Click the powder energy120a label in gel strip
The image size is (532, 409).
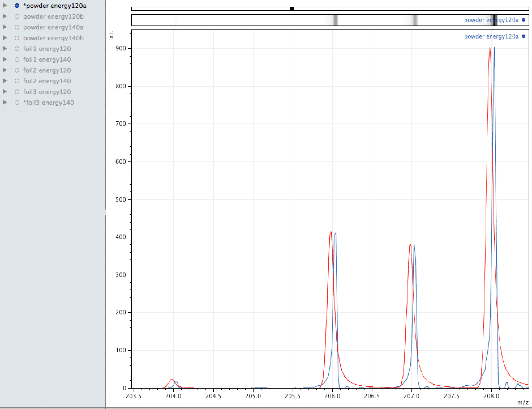[491, 20]
